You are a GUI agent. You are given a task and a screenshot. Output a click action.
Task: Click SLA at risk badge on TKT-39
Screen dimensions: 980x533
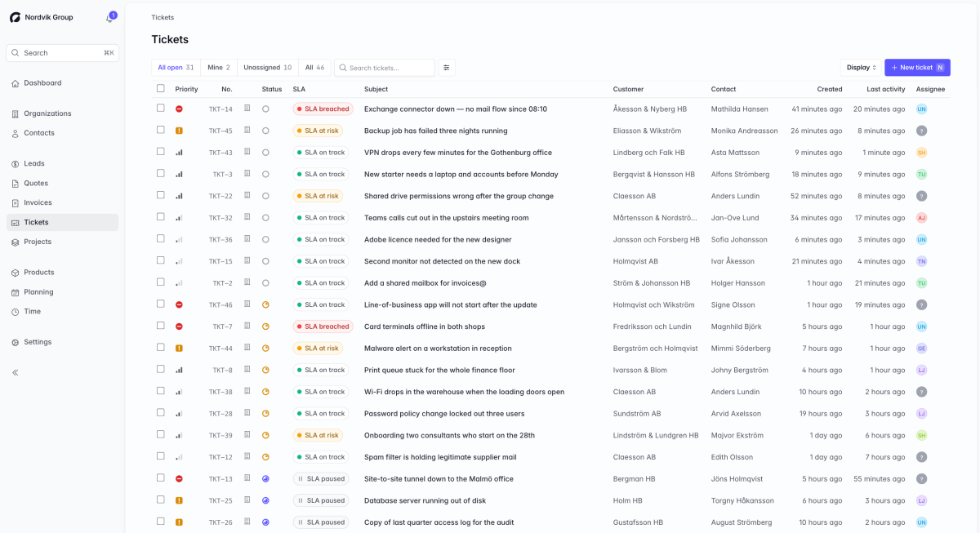click(x=318, y=435)
